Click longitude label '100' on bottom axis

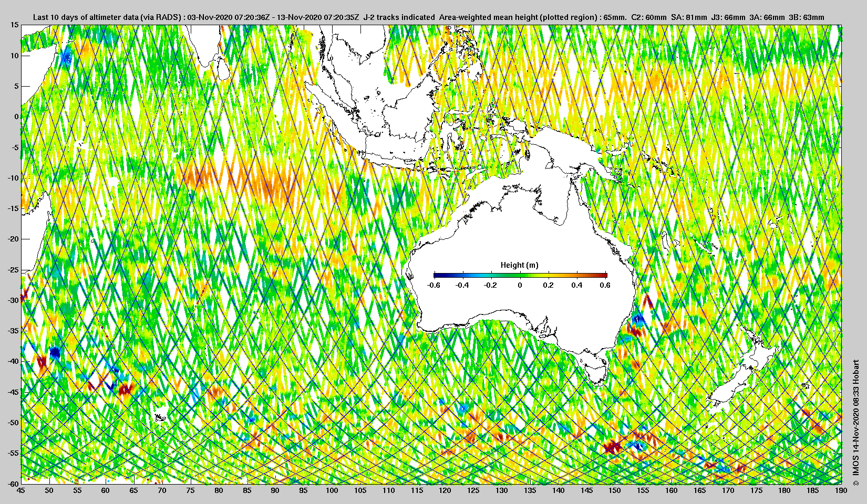click(x=332, y=490)
